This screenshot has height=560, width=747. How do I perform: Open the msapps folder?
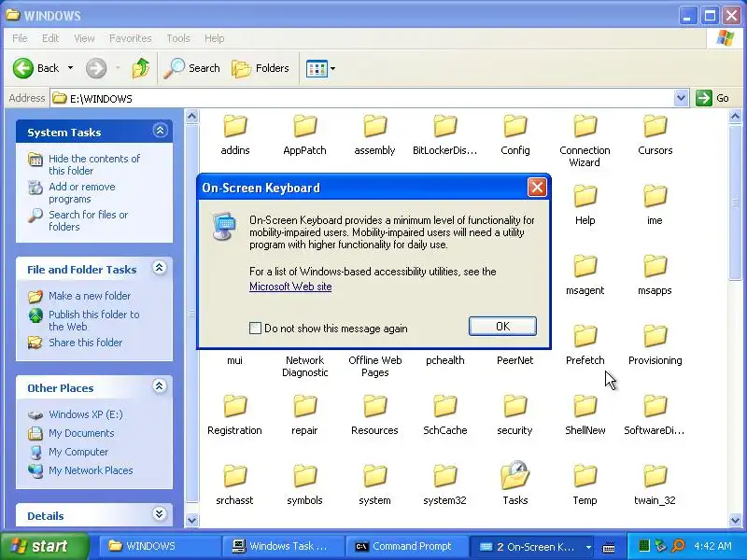click(x=655, y=275)
